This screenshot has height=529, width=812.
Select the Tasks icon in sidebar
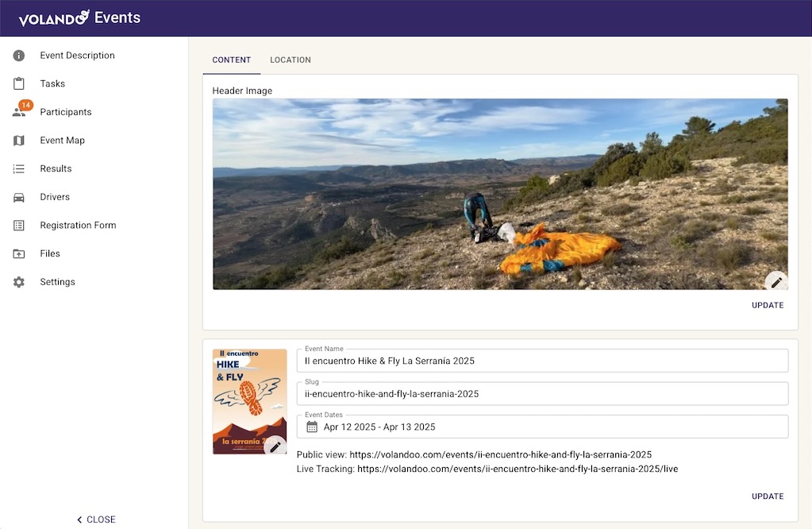click(52, 83)
